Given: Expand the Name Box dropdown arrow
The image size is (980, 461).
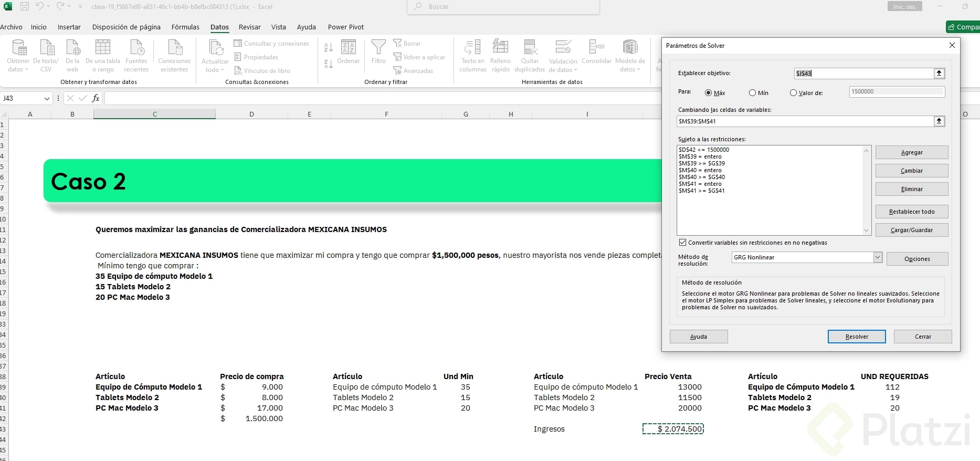Looking at the screenshot, I should click(x=47, y=98).
